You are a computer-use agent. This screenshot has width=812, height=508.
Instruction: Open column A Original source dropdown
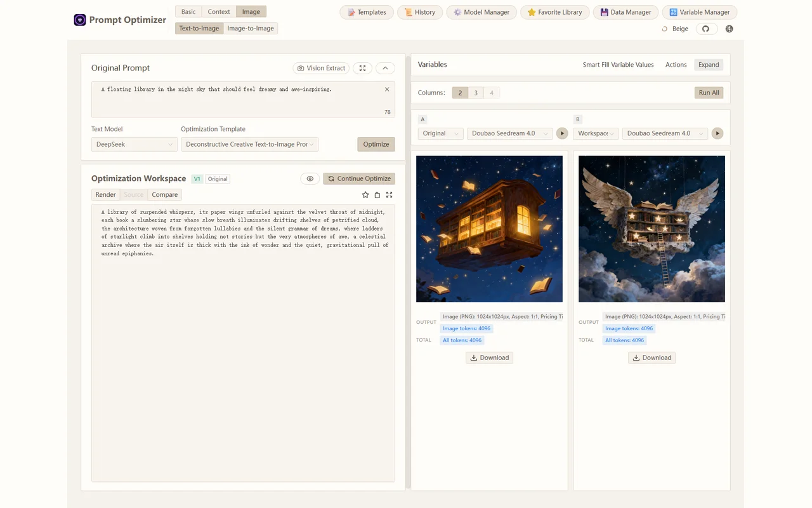coord(441,133)
